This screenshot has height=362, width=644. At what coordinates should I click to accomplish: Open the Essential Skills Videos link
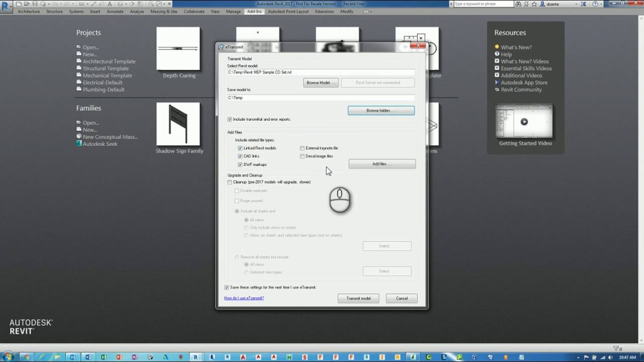[x=526, y=68]
